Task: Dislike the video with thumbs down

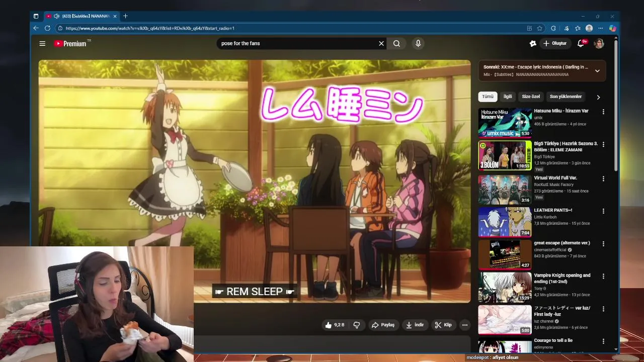Action: point(357,325)
